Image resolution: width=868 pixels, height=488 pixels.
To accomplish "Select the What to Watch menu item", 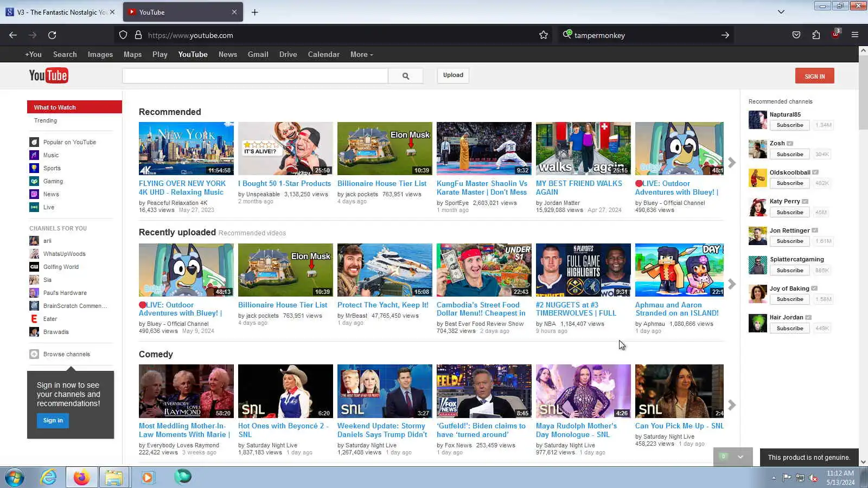I will [x=74, y=107].
